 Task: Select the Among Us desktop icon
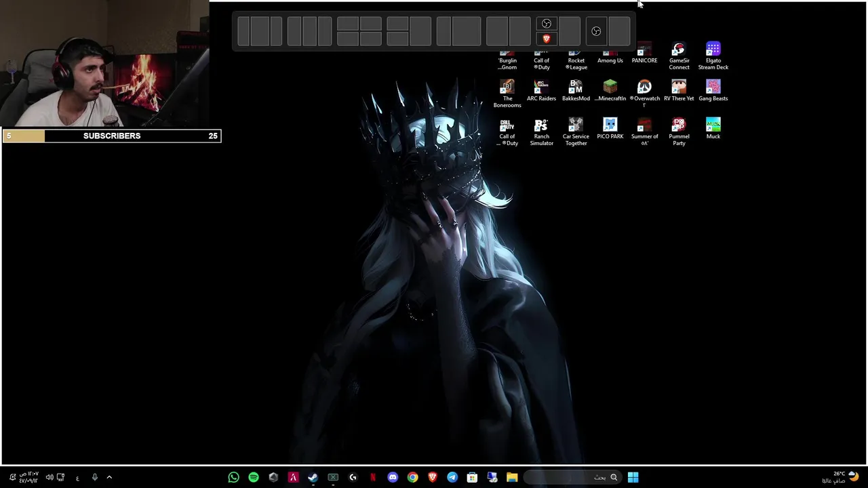(x=610, y=56)
